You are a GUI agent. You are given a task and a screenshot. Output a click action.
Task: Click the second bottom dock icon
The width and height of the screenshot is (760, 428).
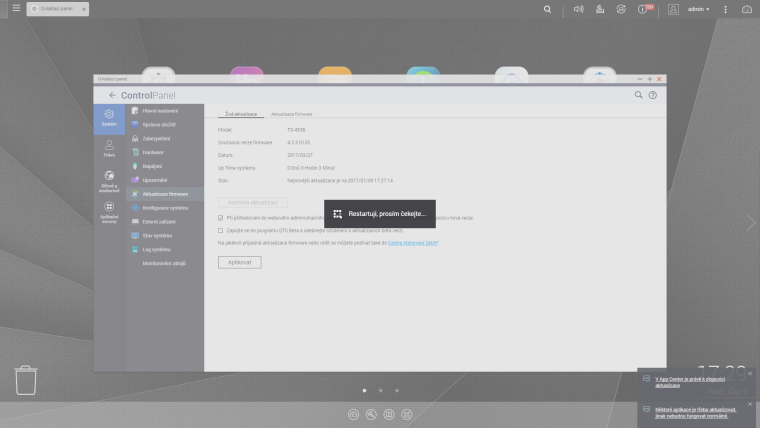(x=371, y=414)
